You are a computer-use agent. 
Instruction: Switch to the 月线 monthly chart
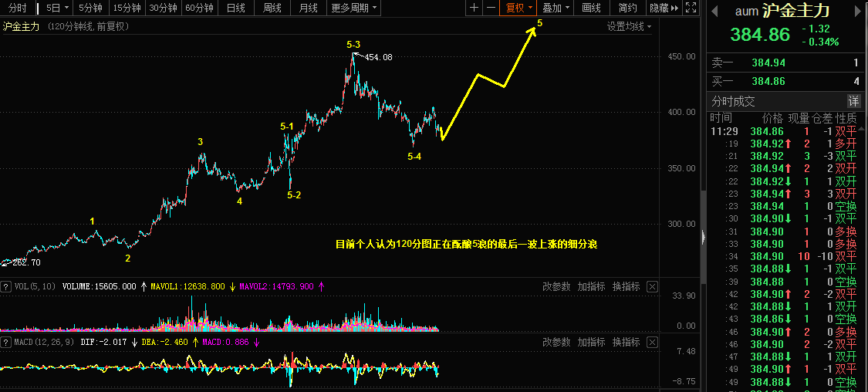309,8
